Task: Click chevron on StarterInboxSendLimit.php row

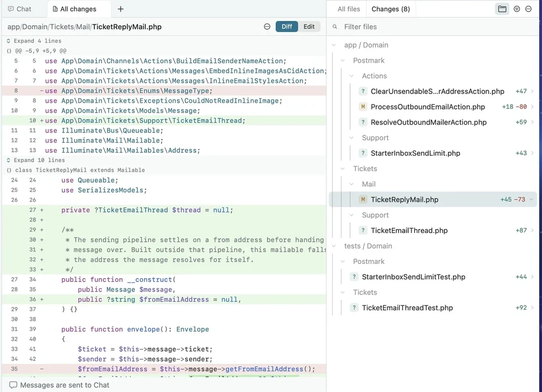Action: click(532, 153)
